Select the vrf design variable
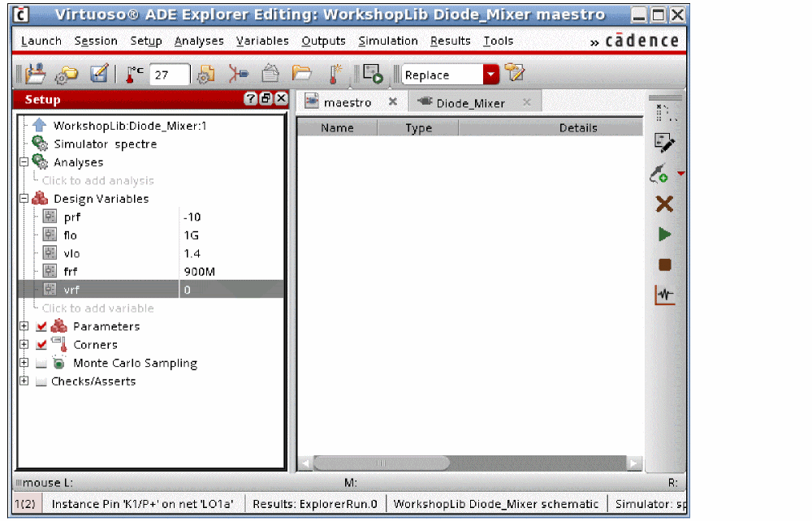The width and height of the screenshot is (812, 521). tap(71, 290)
